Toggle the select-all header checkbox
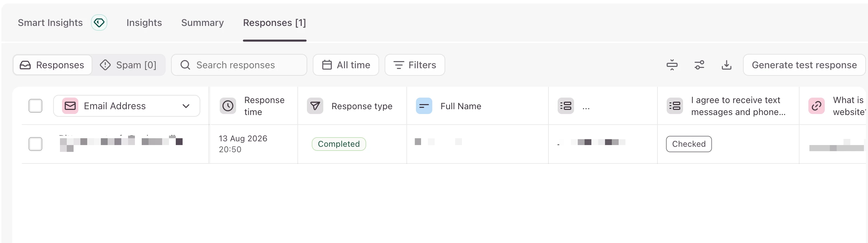Image resolution: width=868 pixels, height=243 pixels. pyautogui.click(x=35, y=106)
